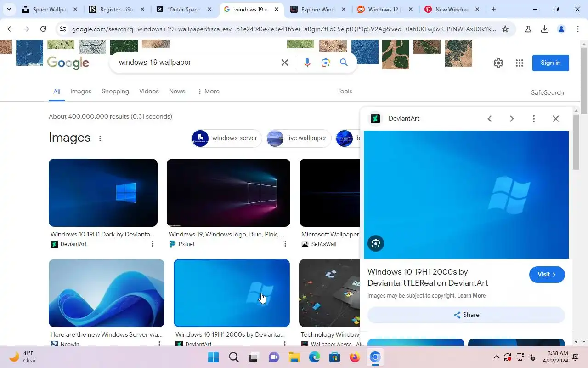Screen dimensions: 588x368
Task: Open options for Pxfuel image result
Action: 285,244
